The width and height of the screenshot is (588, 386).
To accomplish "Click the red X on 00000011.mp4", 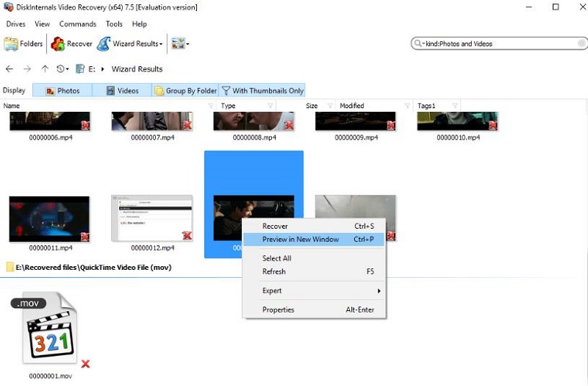I will coord(85,237).
